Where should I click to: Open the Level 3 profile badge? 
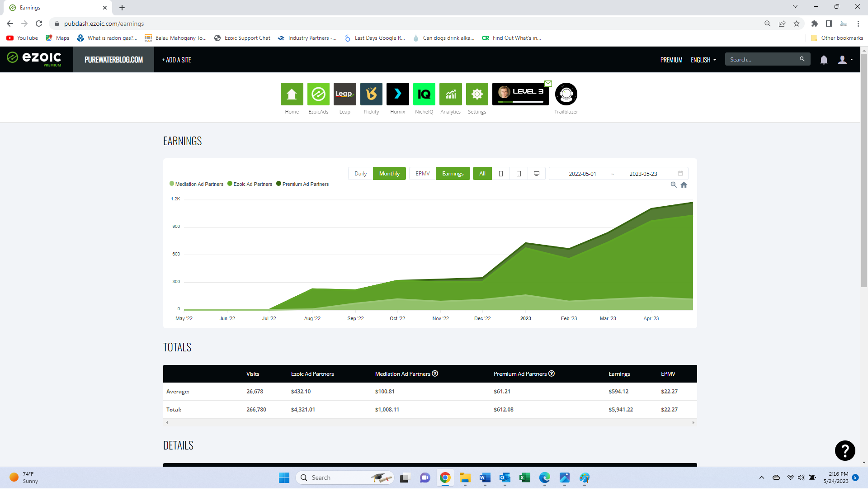pos(520,94)
